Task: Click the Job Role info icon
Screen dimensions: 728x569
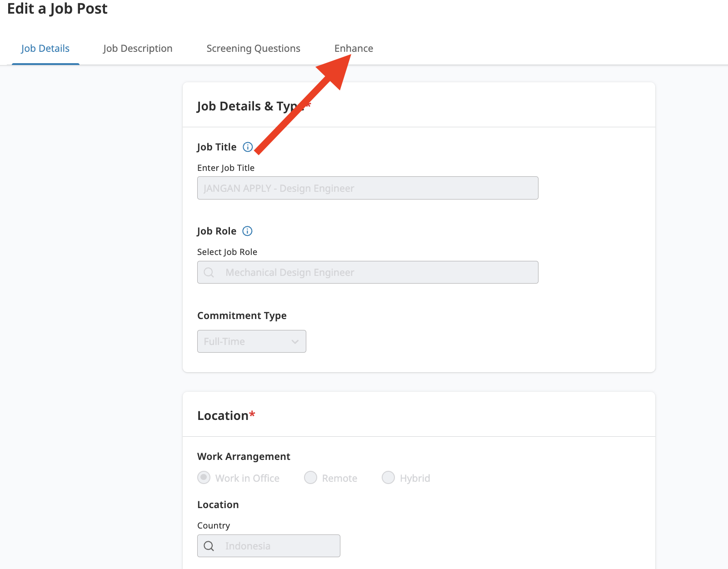Action: (x=247, y=231)
